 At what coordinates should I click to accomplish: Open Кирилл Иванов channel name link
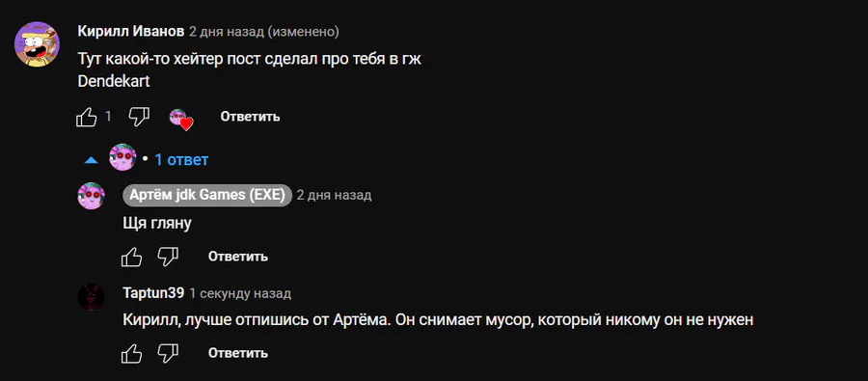(x=130, y=32)
